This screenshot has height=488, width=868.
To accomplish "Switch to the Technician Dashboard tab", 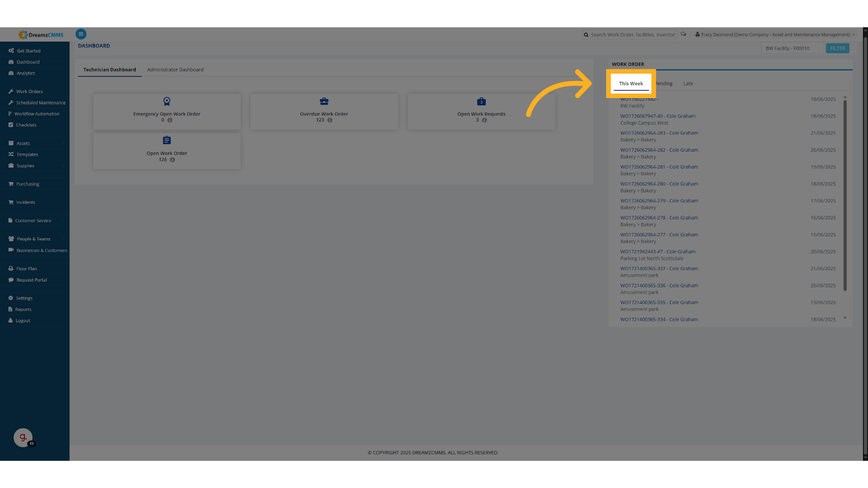I will 110,70.
